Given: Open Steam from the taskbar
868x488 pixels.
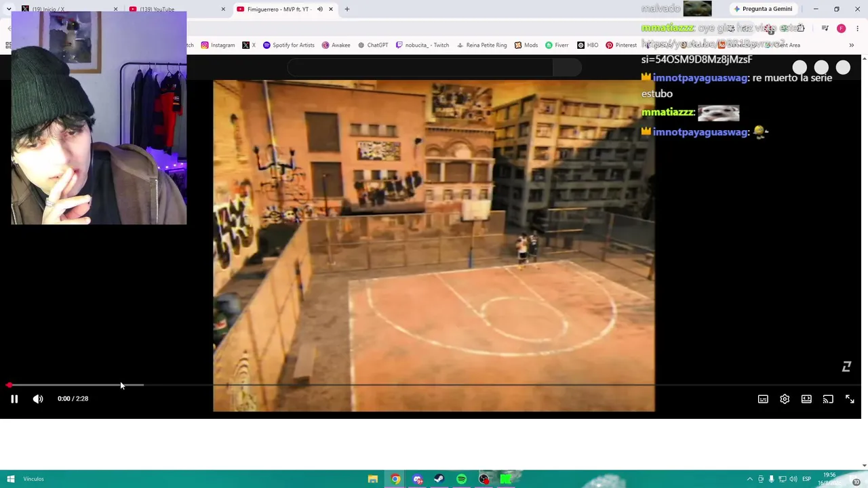Looking at the screenshot, I should pyautogui.click(x=439, y=479).
